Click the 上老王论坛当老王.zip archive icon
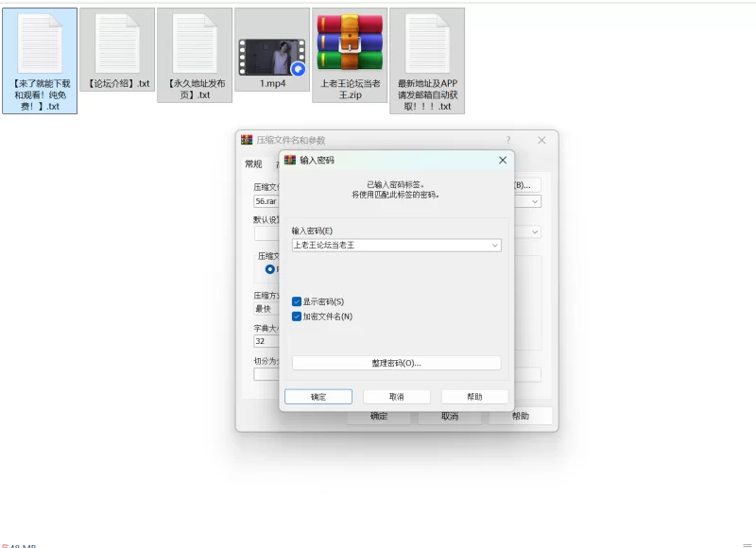Image resolution: width=756 pixels, height=548 pixels. [350, 43]
